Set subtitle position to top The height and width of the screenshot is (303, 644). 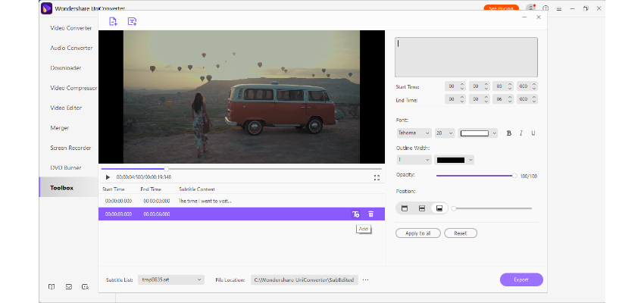click(x=405, y=208)
